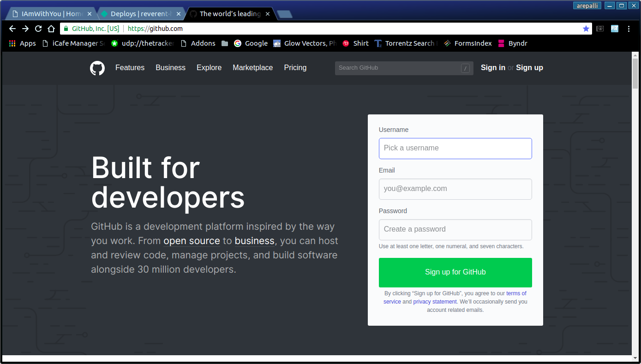641x364 pixels.
Task: Open the Google bookmark
Action: (x=251, y=43)
